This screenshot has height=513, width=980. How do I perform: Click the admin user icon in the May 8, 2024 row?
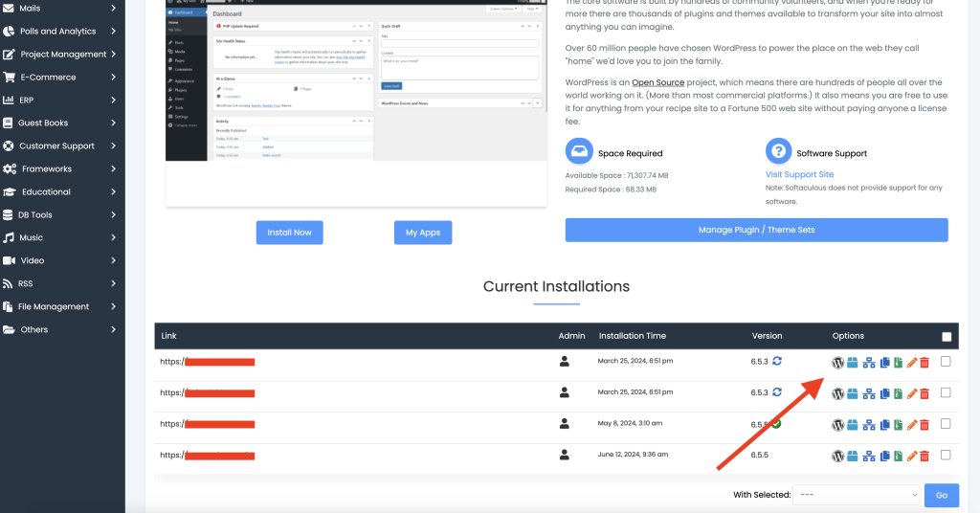(x=565, y=424)
